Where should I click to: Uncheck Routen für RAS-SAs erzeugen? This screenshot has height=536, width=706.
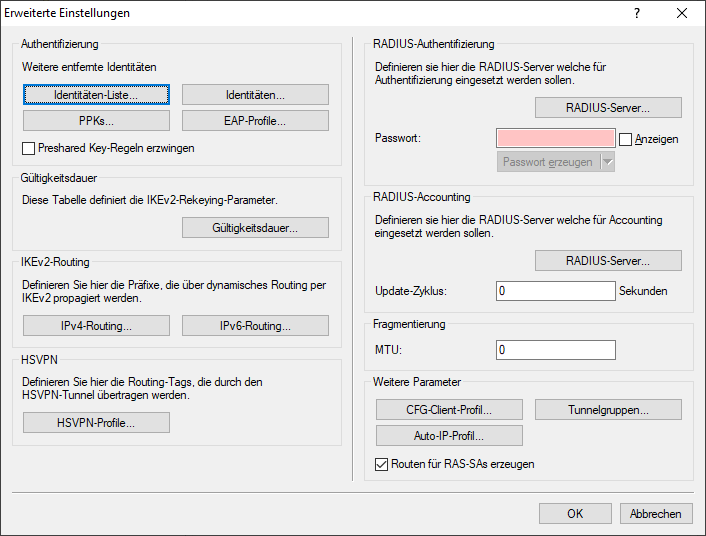(381, 464)
